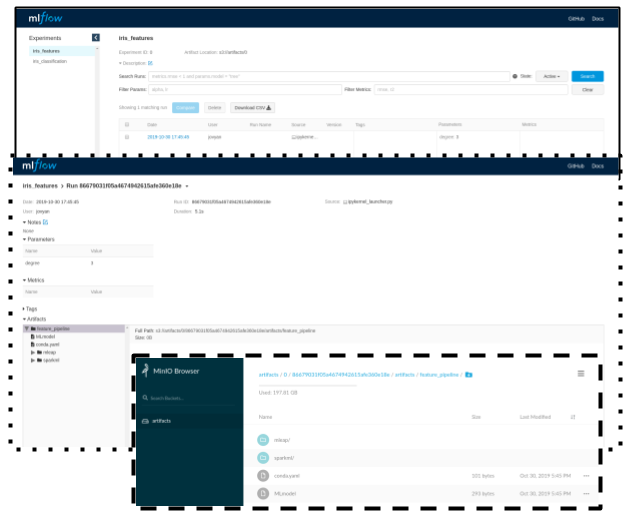Open the GitHub link in the run detail header
The height and width of the screenshot is (517, 631).
pos(575,166)
